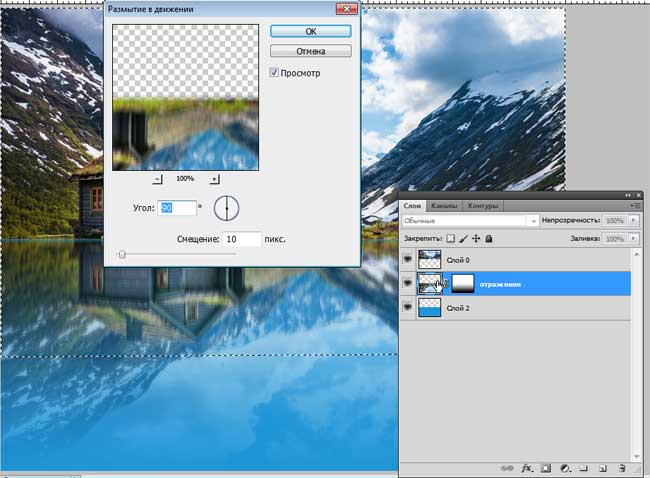The height and width of the screenshot is (478, 650).
Task: Close the Layers panel
Action: click(x=639, y=195)
